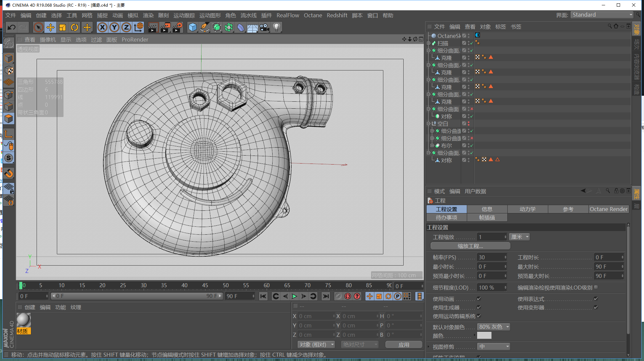The width and height of the screenshot is (644, 361).
Task: Toggle the 使用变形器 checkbox
Action: click(x=596, y=307)
